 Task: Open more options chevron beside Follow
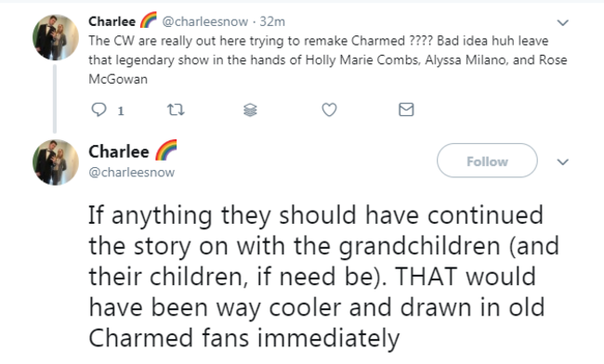pyautogui.click(x=563, y=162)
